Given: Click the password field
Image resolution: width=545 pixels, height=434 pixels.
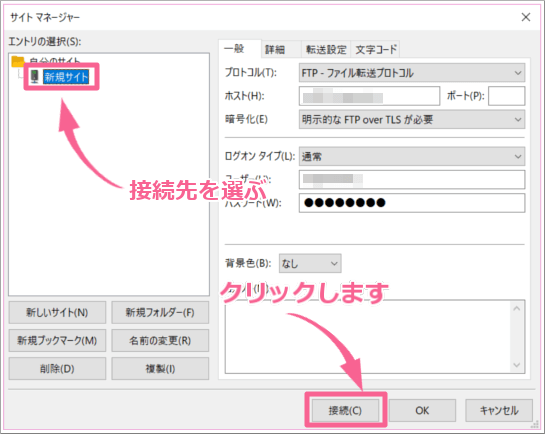Looking at the screenshot, I should tap(412, 203).
